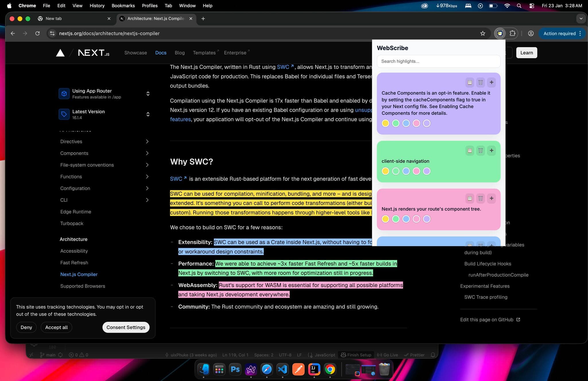Click Deny on tracking banner

point(26,328)
